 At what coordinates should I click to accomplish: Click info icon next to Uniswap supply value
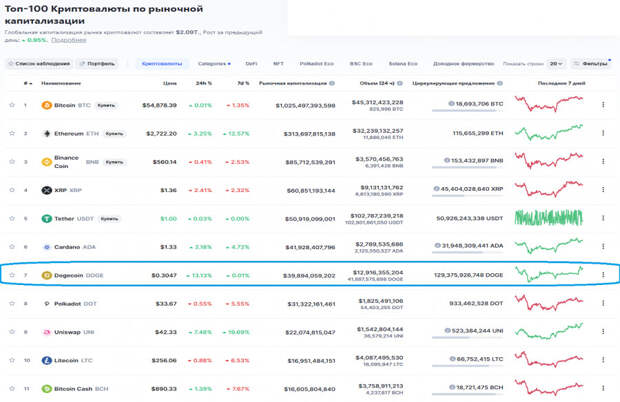pos(448,330)
